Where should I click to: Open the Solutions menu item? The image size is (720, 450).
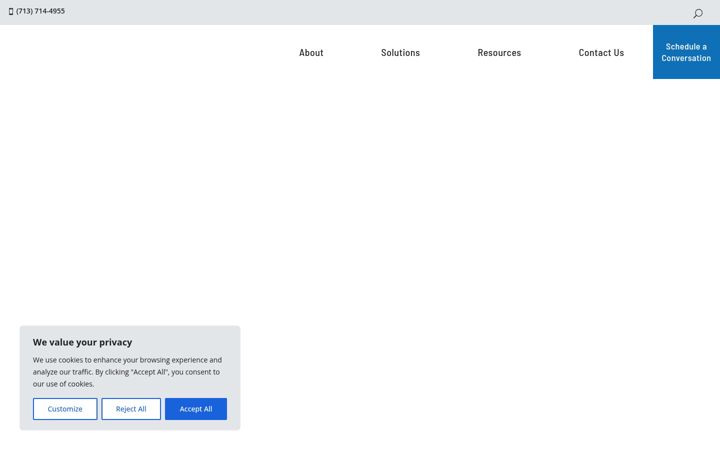(x=400, y=53)
